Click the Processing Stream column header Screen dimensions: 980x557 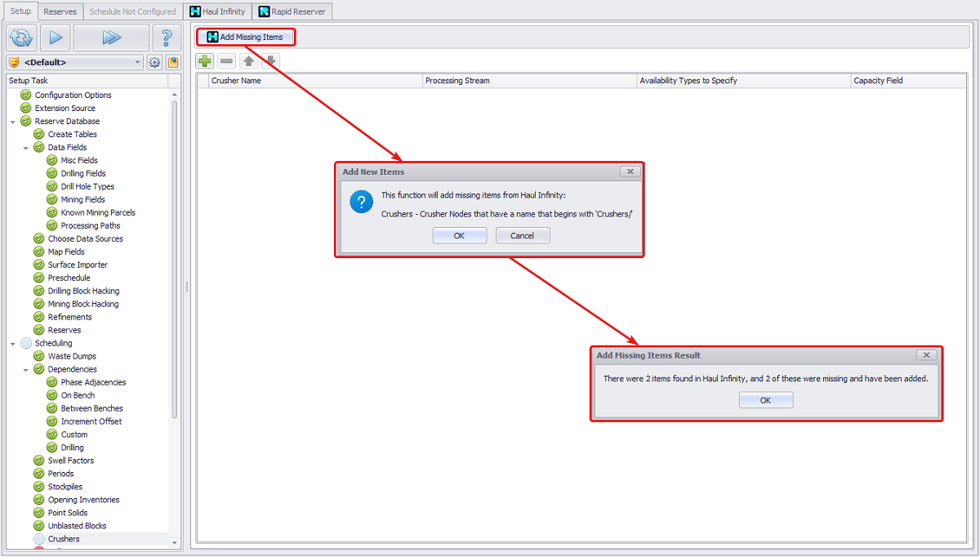pyautogui.click(x=529, y=81)
